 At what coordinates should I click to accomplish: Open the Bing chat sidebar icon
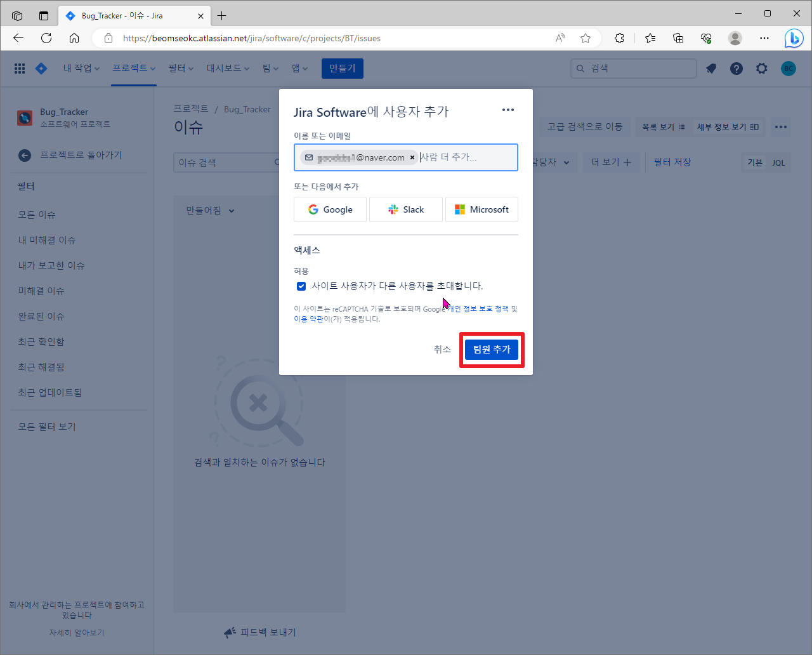[x=794, y=38]
